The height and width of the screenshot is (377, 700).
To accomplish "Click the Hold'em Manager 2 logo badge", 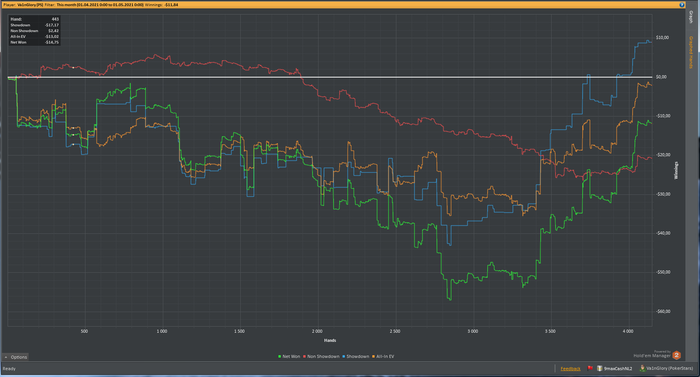I will [x=676, y=355].
